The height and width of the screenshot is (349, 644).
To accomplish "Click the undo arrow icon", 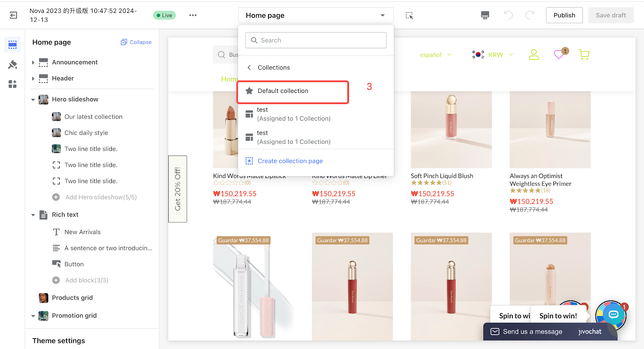I will [508, 15].
